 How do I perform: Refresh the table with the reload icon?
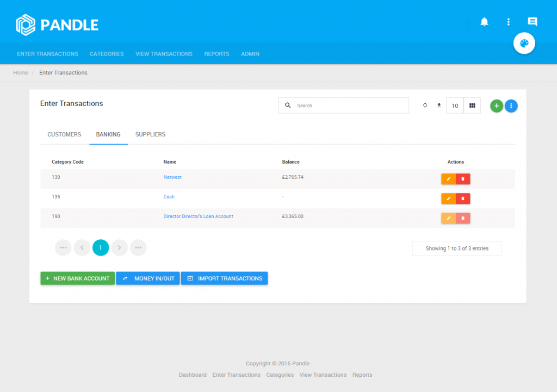pos(425,105)
